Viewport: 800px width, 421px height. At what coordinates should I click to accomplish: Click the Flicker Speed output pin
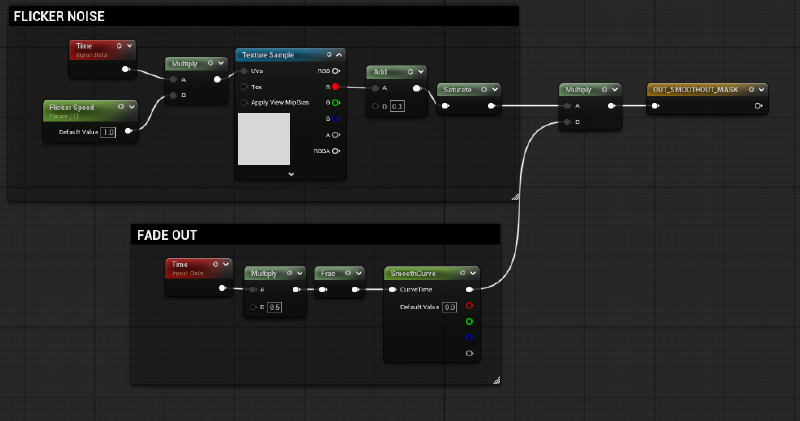127,130
